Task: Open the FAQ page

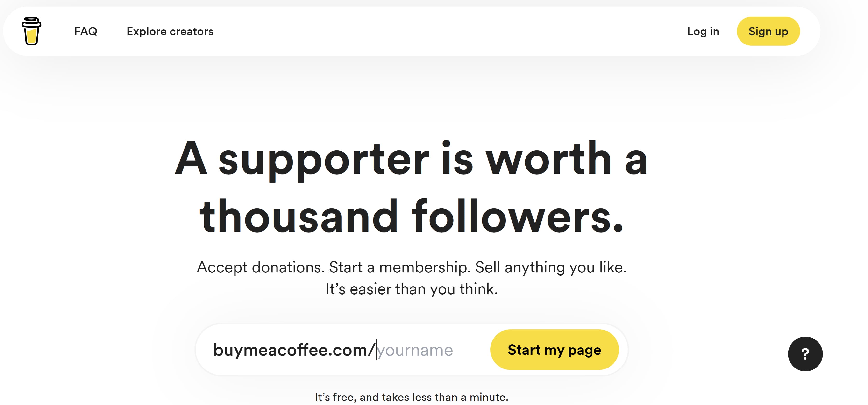Action: [x=85, y=31]
